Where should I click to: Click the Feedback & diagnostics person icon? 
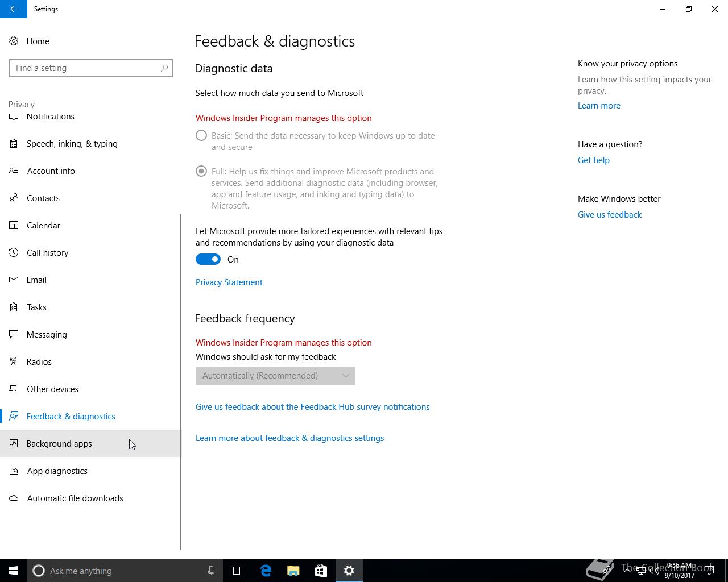pyautogui.click(x=14, y=417)
